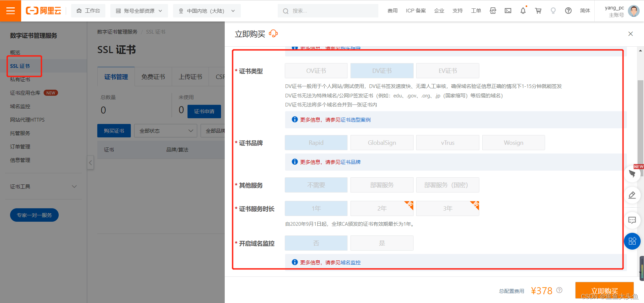Open the hamburger main menu
Screen dimensions: 644x303
point(10,11)
